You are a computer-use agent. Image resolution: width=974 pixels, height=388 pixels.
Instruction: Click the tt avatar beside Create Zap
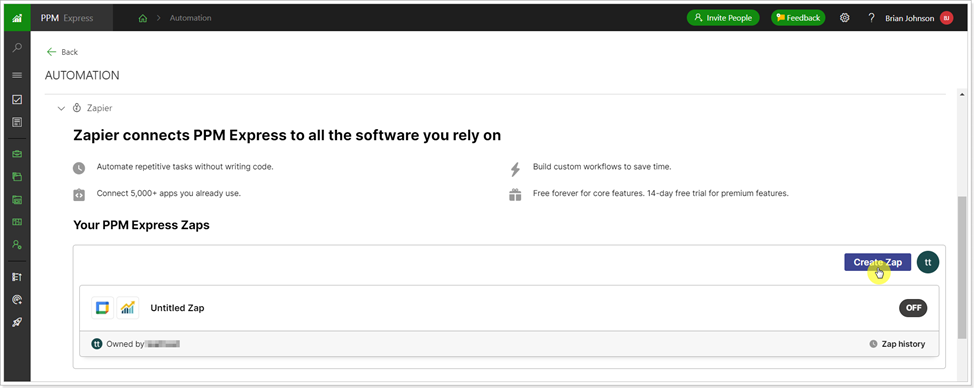pyautogui.click(x=928, y=262)
